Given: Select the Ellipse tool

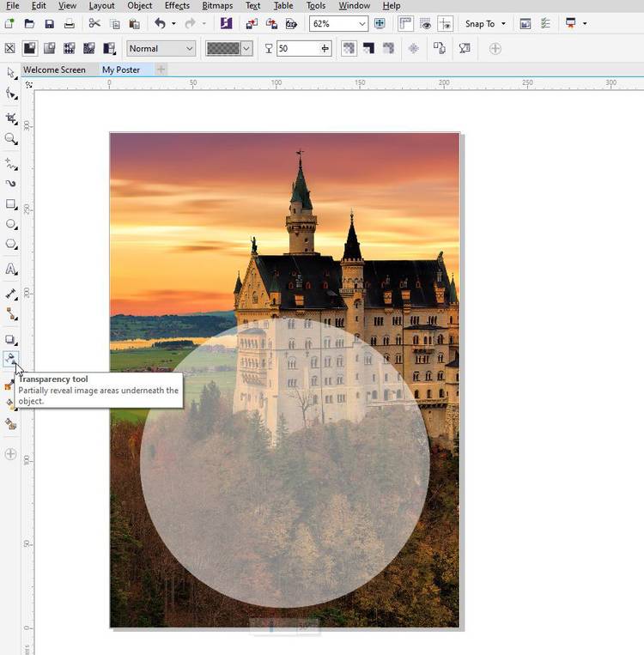Looking at the screenshot, I should pos(11,224).
